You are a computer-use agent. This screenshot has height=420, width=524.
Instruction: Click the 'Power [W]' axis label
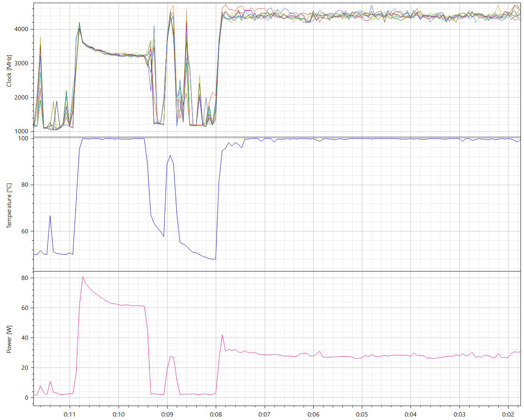(x=9, y=339)
